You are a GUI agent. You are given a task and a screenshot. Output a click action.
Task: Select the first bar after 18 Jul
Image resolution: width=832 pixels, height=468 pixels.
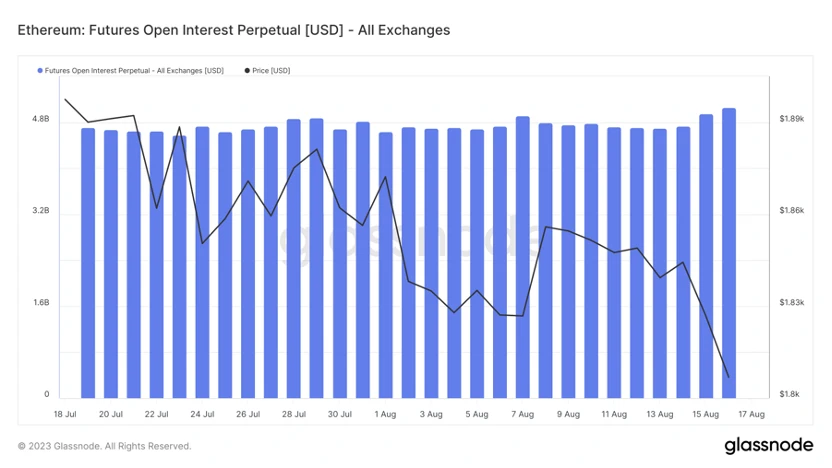click(88, 262)
